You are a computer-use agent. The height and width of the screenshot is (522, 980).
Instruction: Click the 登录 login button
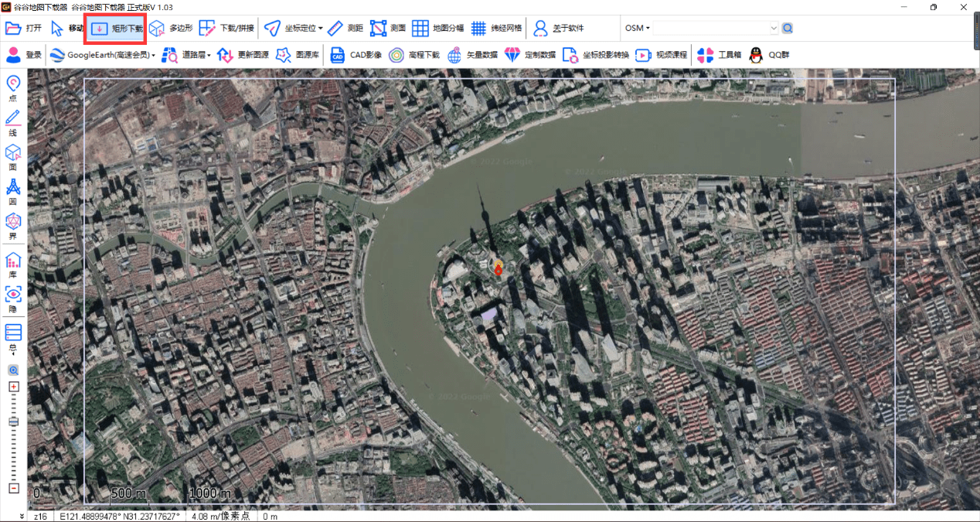point(24,55)
